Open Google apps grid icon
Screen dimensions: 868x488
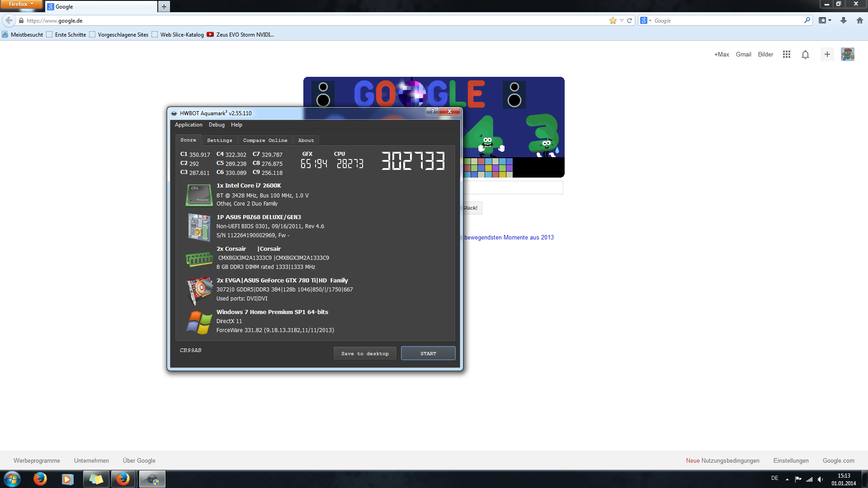tap(787, 54)
